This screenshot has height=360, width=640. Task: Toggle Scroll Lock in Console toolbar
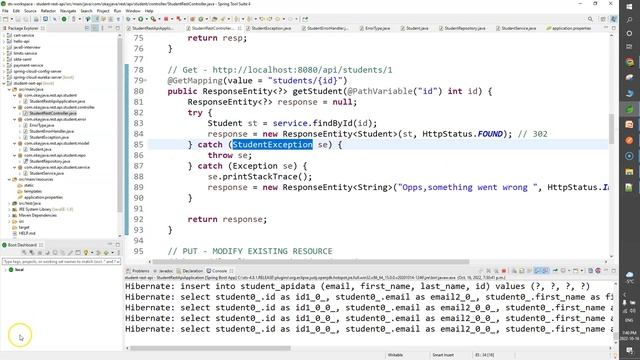tap(521, 271)
